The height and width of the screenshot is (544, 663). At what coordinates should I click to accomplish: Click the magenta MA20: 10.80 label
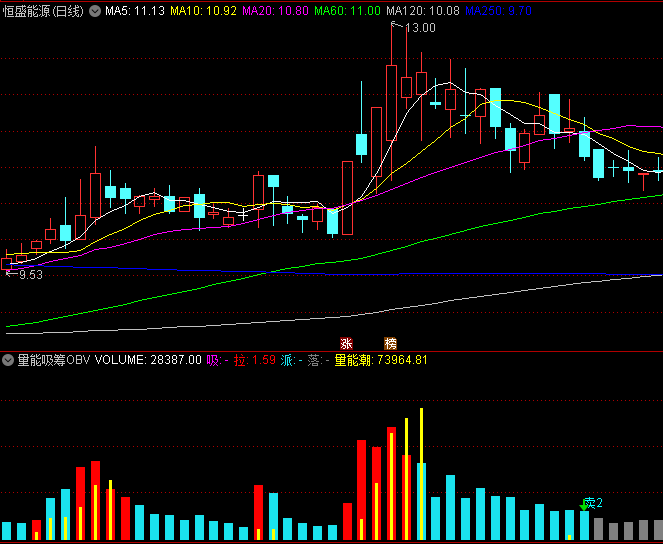click(275, 11)
